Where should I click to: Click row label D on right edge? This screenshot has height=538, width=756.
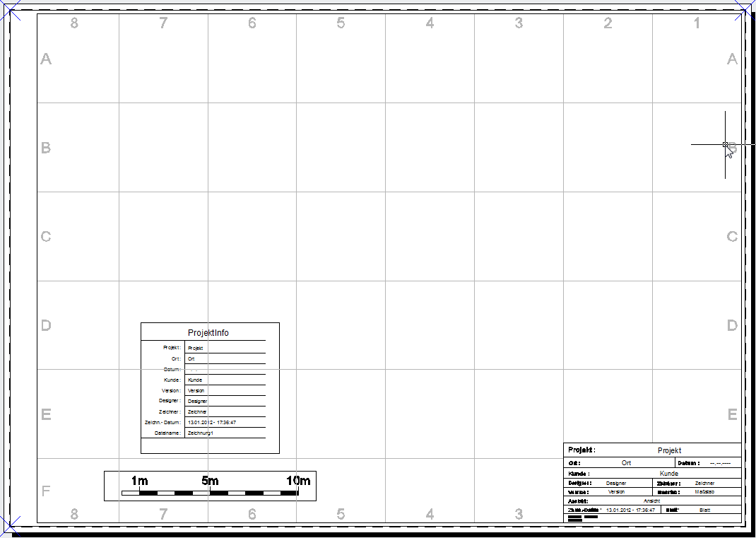click(733, 326)
